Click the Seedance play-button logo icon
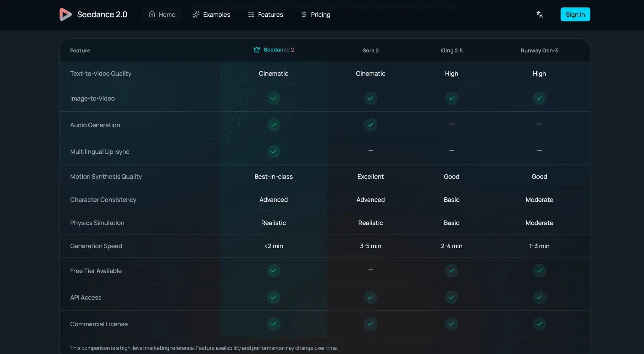This screenshot has width=644, height=354. (65, 14)
